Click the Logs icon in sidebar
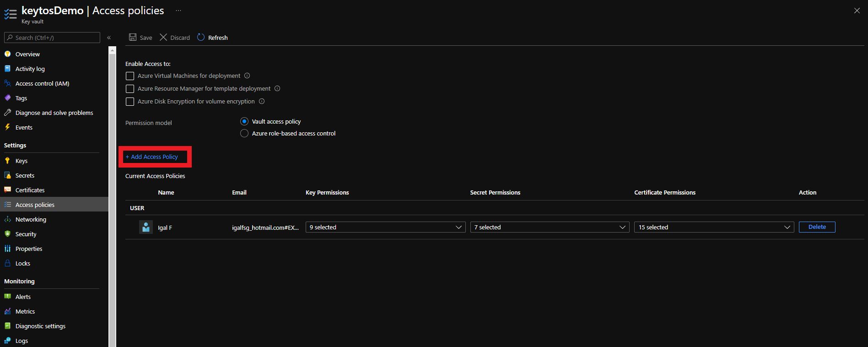 7,341
